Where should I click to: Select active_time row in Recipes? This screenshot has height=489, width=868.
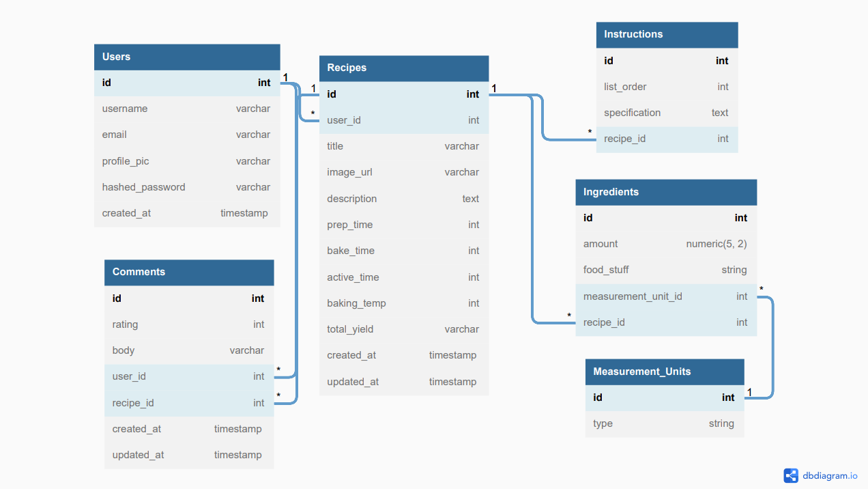pos(404,277)
